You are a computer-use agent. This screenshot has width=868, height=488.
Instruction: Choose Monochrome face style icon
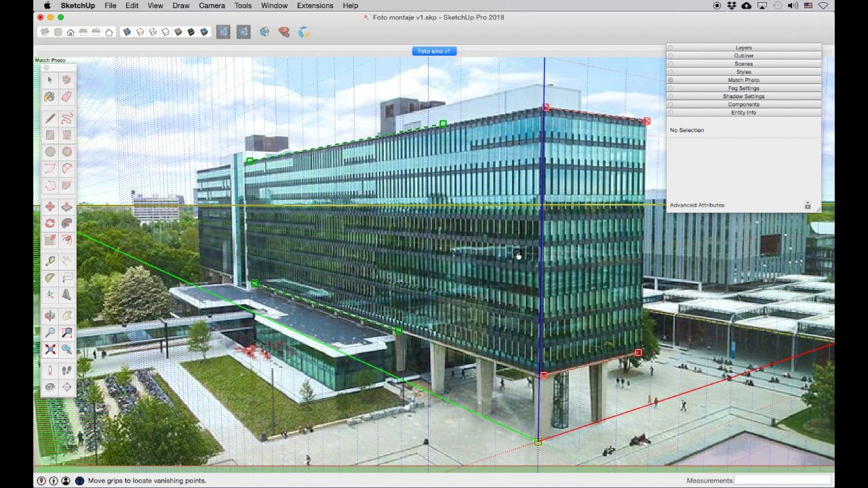(204, 32)
